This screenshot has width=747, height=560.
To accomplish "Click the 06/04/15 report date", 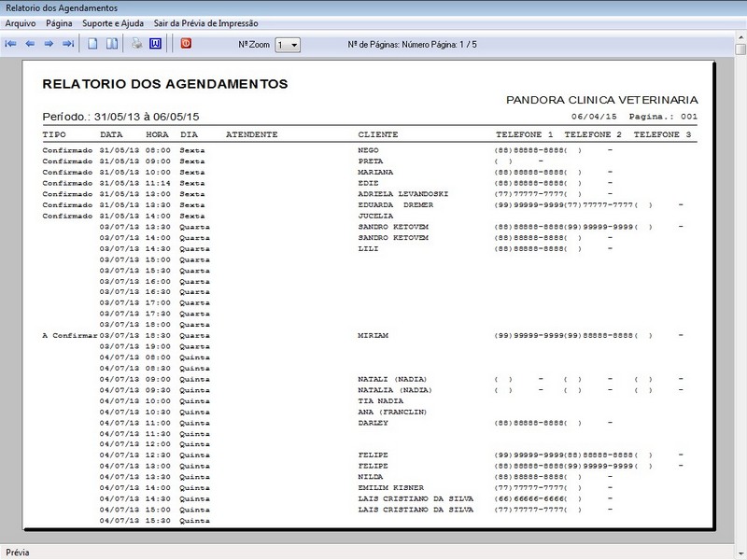I will coord(594,117).
